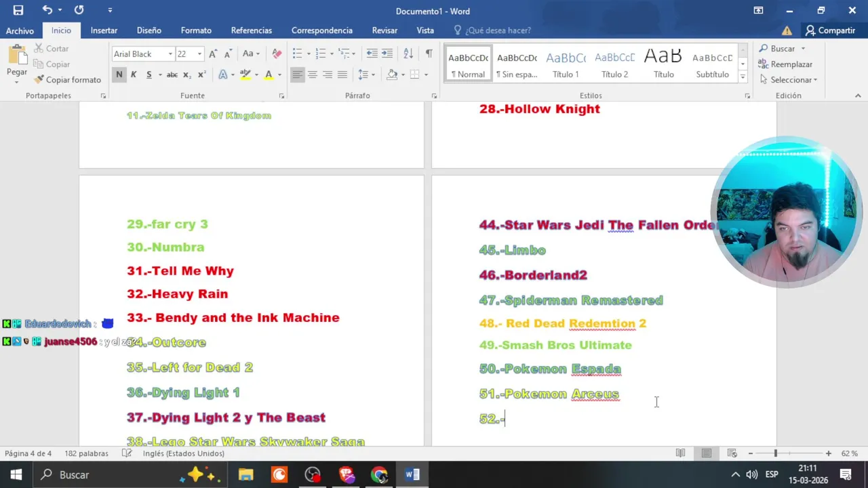
Task: Clear all formatting with eraser icon
Action: point(277,54)
